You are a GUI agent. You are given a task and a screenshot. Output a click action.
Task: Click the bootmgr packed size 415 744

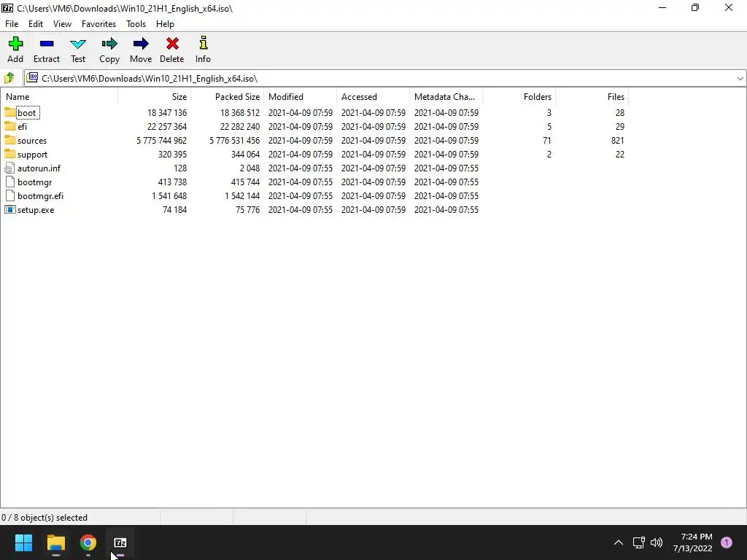click(x=245, y=182)
